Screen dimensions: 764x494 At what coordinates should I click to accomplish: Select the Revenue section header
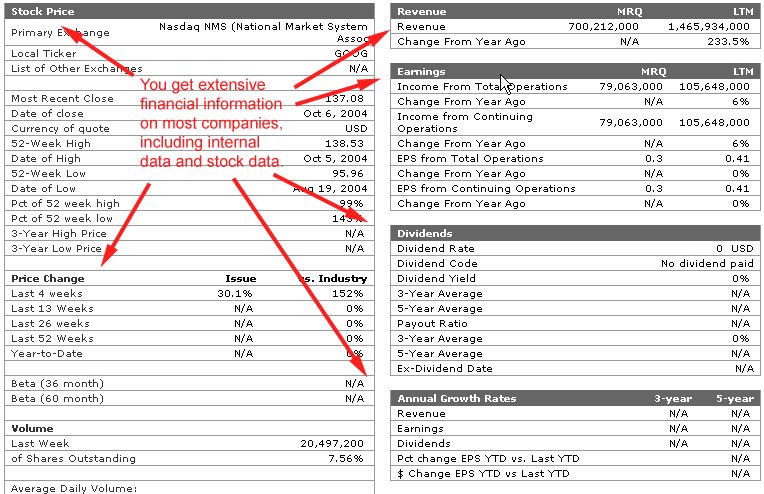pyautogui.click(x=421, y=11)
